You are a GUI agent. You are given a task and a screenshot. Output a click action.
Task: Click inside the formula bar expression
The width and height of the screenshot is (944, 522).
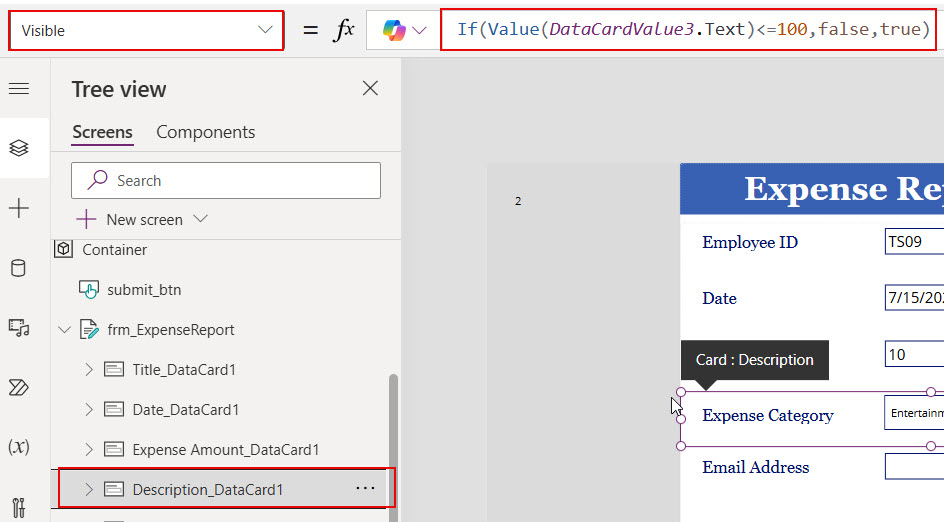pyautogui.click(x=693, y=29)
